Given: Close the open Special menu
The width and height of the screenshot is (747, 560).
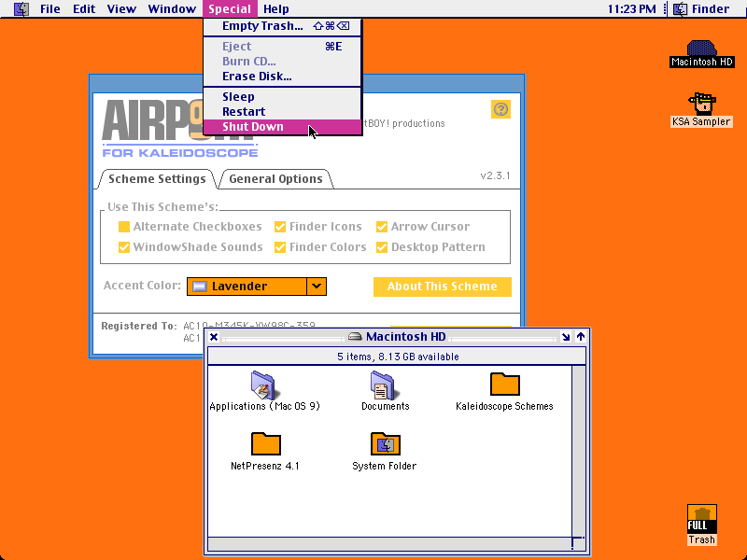Looking at the screenshot, I should pyautogui.click(x=230, y=8).
